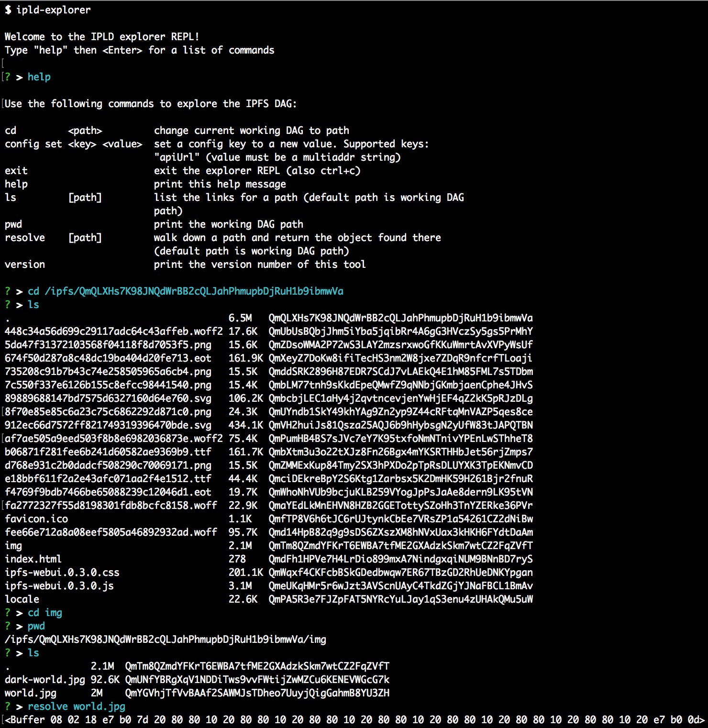Click hash QmPA5R3e7FJZpFAT5NYRcYuLJay1qS3enu4zUHAkQMu5uW
This screenshot has width=708, height=728.
(401, 599)
